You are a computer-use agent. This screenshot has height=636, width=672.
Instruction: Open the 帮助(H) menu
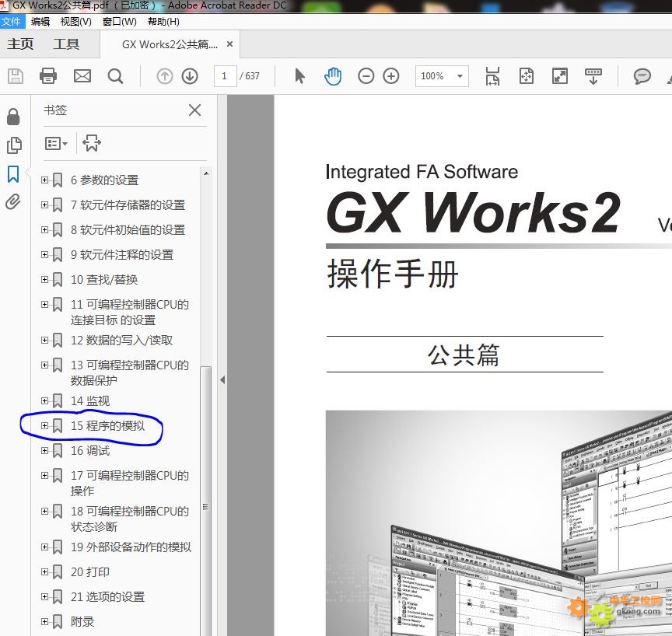[163, 22]
